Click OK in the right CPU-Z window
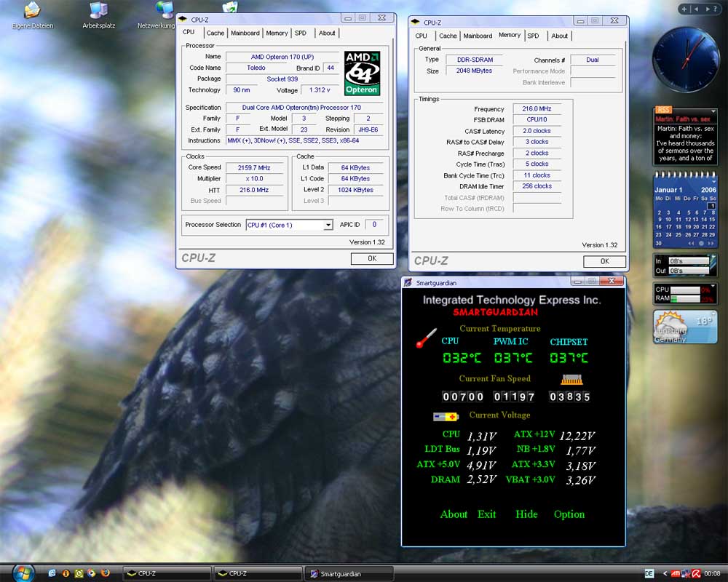Viewport: 728px width, 582px height. click(604, 261)
